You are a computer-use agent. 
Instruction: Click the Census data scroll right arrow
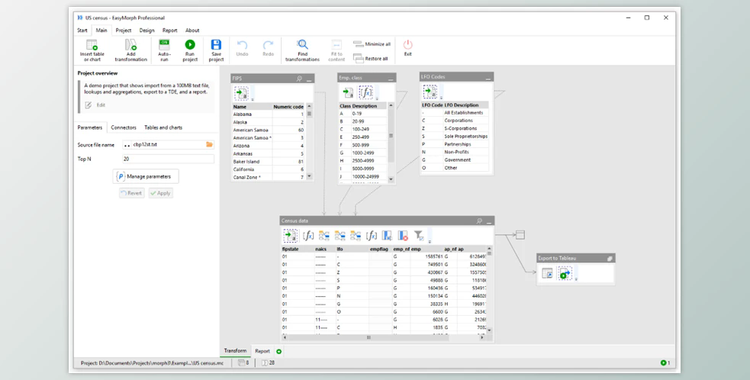[482, 337]
